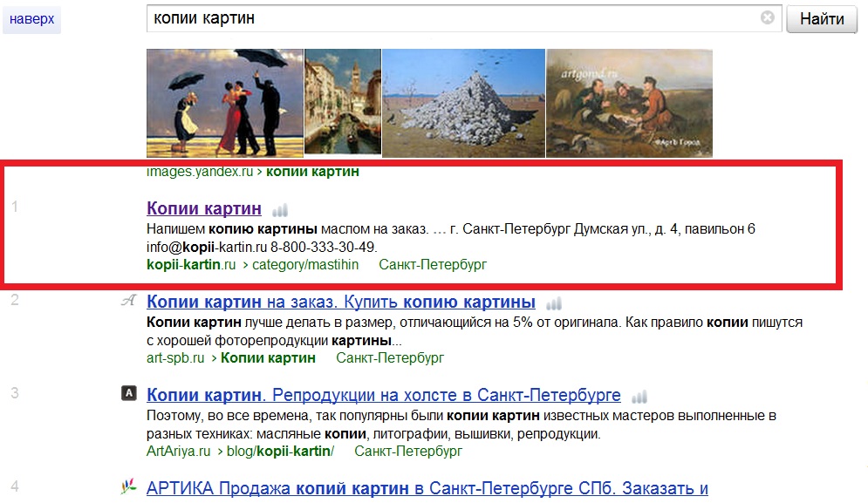Viewport: 868px width, 503px height.
Task: Open kopii-kartin.ru domain link
Action: pyautogui.click(x=191, y=264)
